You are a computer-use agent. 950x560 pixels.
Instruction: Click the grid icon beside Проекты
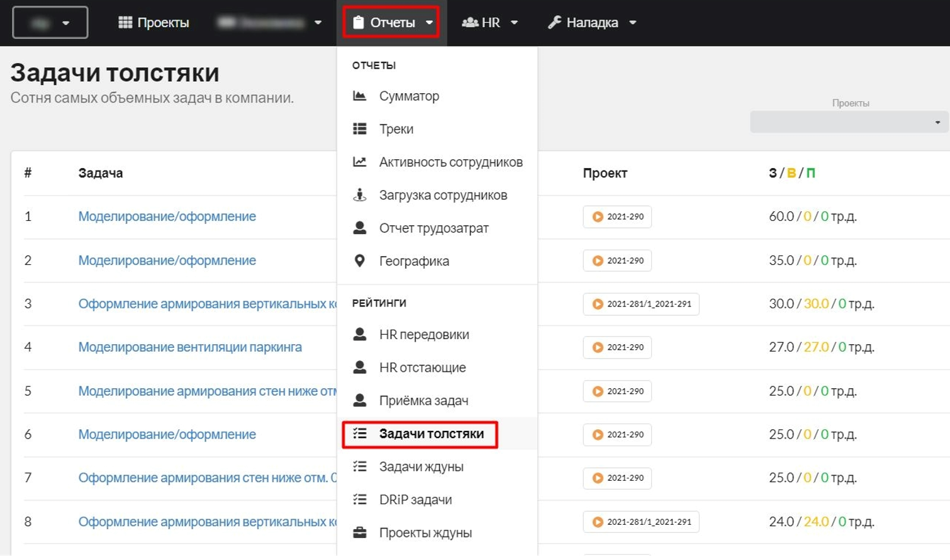tap(125, 23)
